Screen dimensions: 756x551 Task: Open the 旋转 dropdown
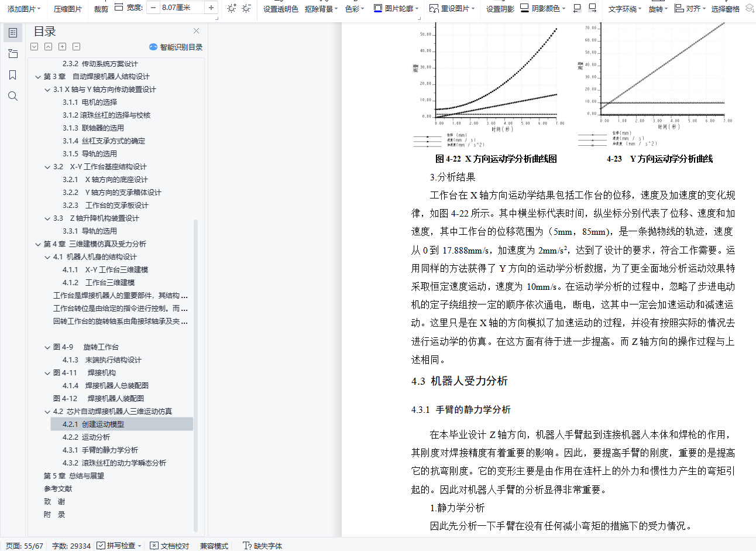(658, 9)
